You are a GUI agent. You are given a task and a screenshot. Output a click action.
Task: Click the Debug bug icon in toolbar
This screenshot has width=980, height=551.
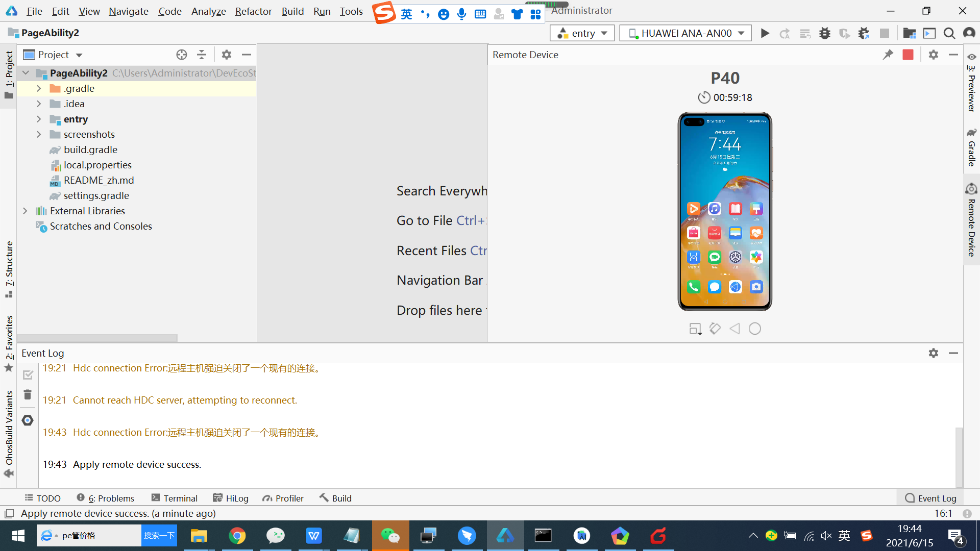click(x=824, y=33)
